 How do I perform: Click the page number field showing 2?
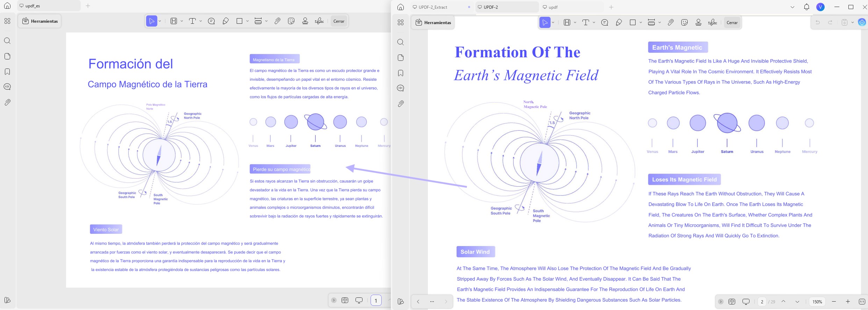[762, 302]
